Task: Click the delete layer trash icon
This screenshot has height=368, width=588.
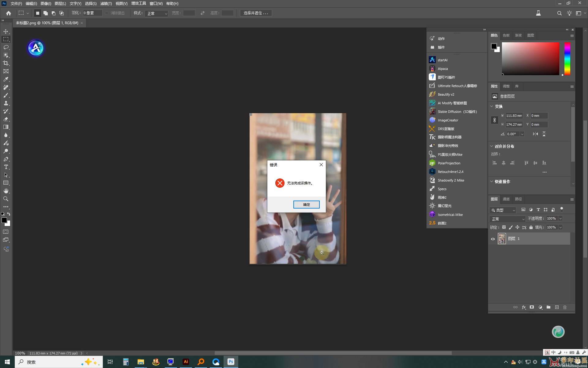Action: click(565, 307)
